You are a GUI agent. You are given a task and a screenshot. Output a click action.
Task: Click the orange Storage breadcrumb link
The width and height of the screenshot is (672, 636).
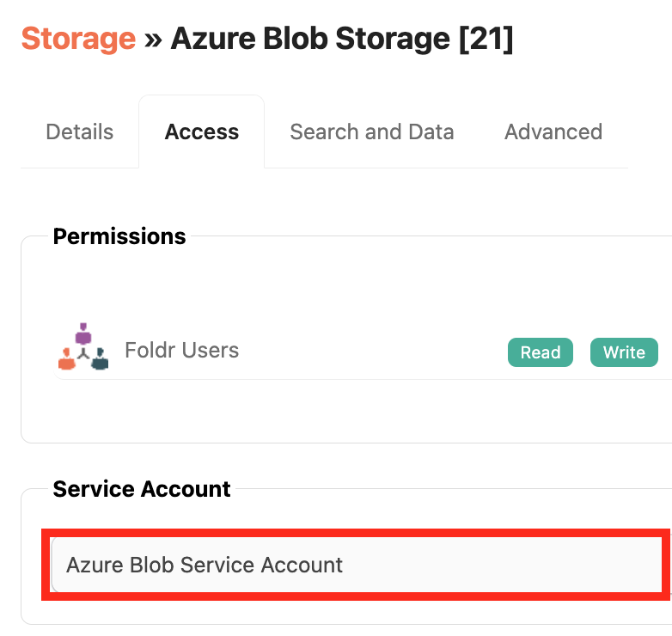(78, 39)
